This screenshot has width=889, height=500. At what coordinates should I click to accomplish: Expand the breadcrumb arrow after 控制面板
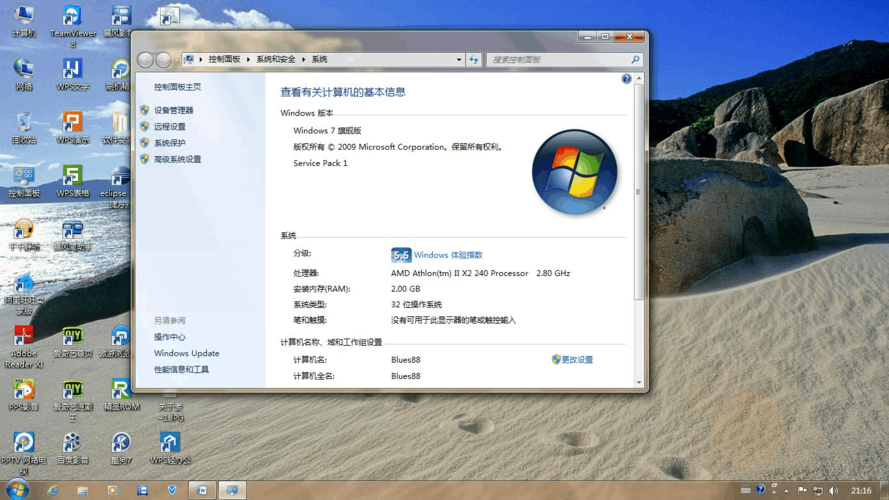click(x=248, y=60)
